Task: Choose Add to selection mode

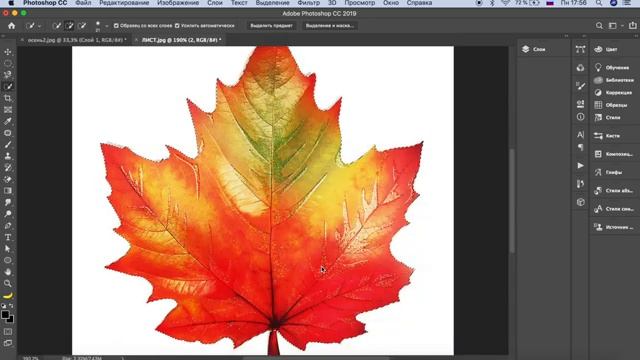Action: click(x=69, y=26)
